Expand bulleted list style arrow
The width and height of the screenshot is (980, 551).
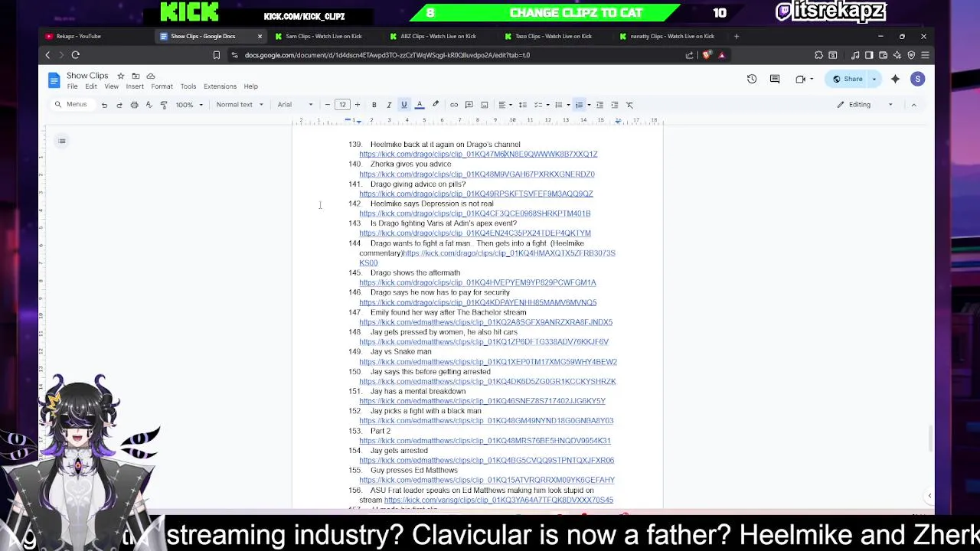point(567,105)
